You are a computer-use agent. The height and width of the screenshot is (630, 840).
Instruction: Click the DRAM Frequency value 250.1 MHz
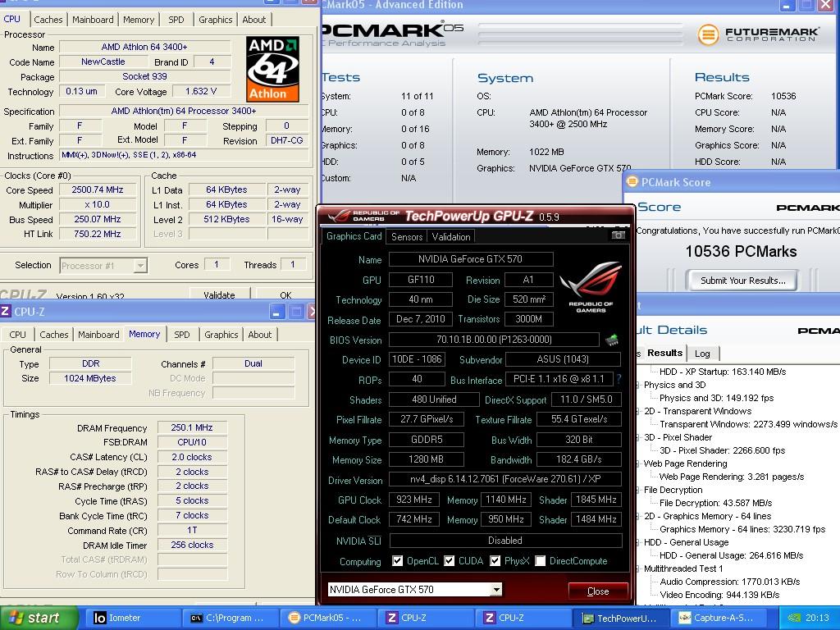coord(192,427)
